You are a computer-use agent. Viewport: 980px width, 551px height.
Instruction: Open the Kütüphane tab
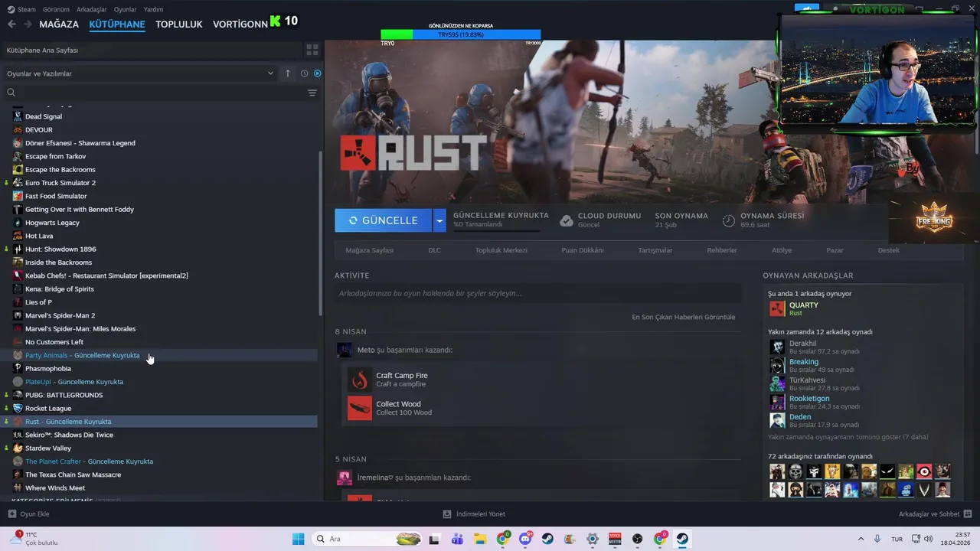click(117, 24)
